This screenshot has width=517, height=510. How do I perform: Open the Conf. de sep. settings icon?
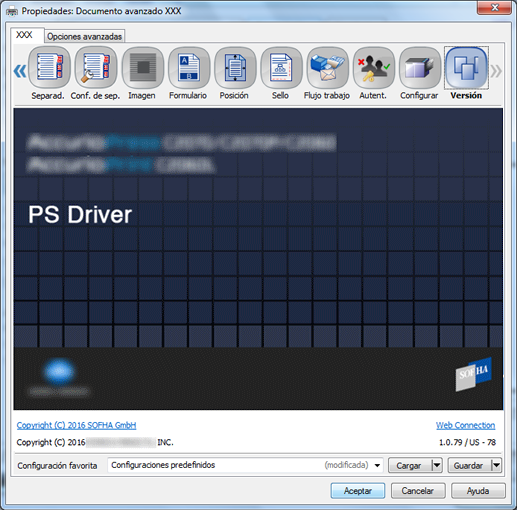(96, 68)
